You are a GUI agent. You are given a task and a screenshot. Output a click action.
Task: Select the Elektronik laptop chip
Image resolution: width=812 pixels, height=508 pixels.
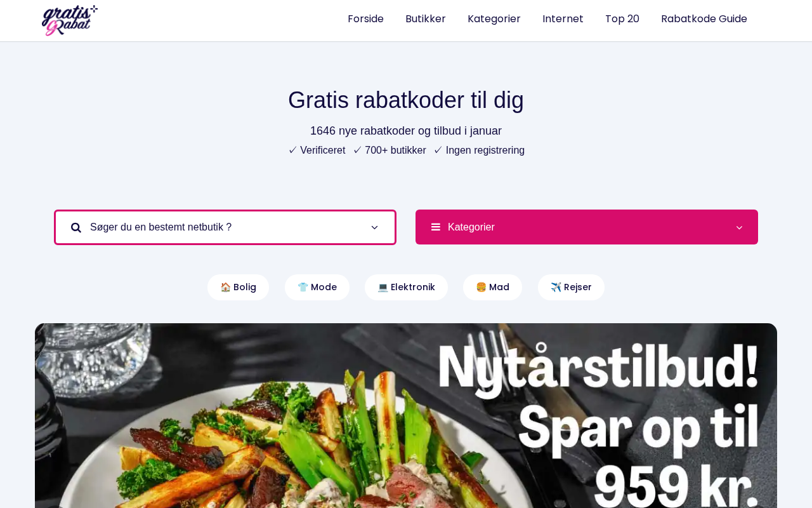pos(406,287)
